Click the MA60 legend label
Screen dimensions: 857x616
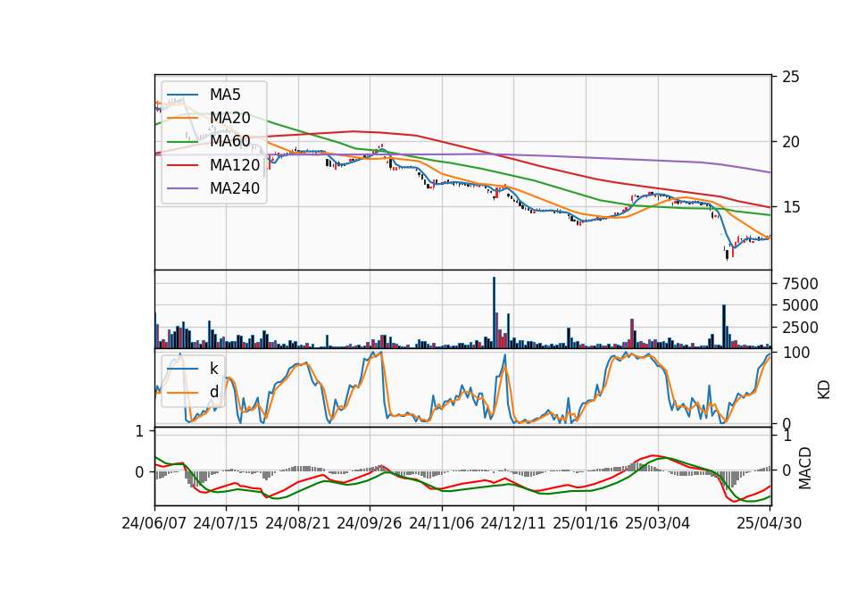[229, 141]
